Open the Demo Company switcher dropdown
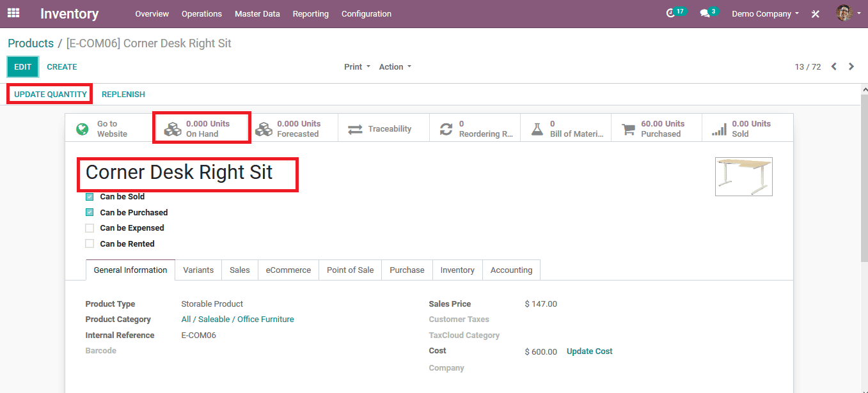 [765, 13]
